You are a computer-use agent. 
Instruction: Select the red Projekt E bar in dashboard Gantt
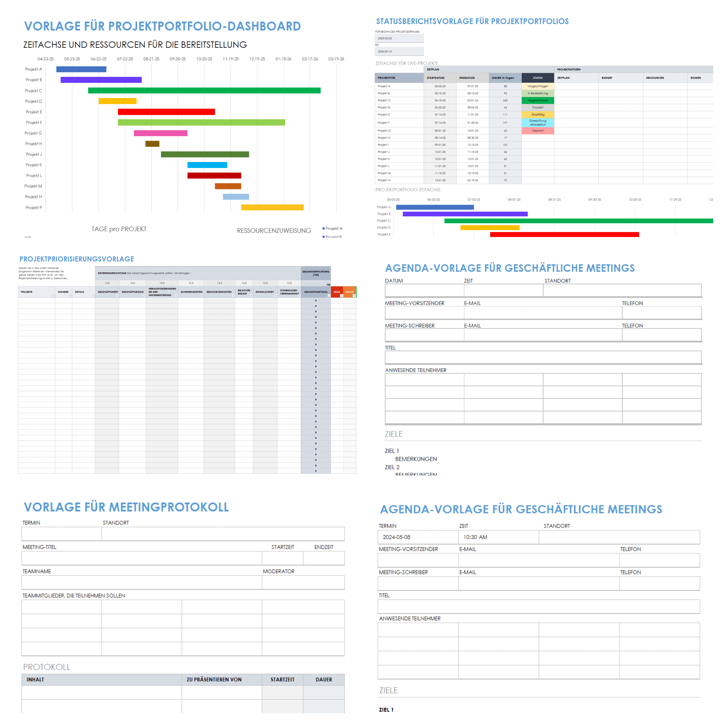pos(166,112)
